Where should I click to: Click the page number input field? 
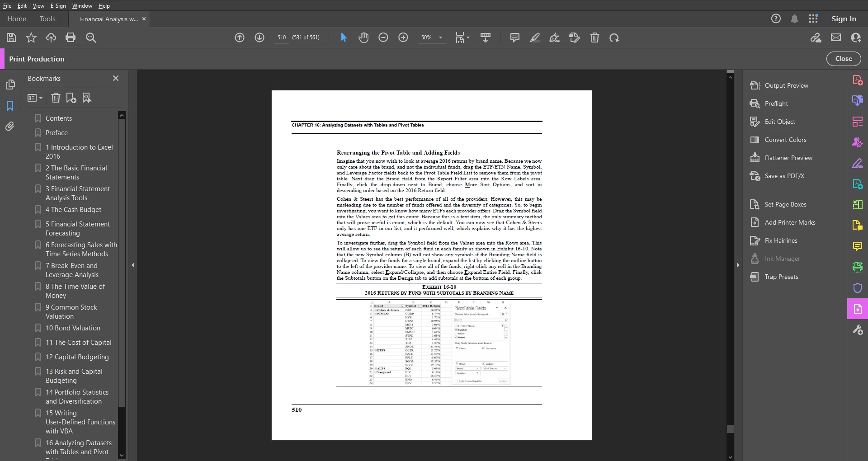[281, 38]
